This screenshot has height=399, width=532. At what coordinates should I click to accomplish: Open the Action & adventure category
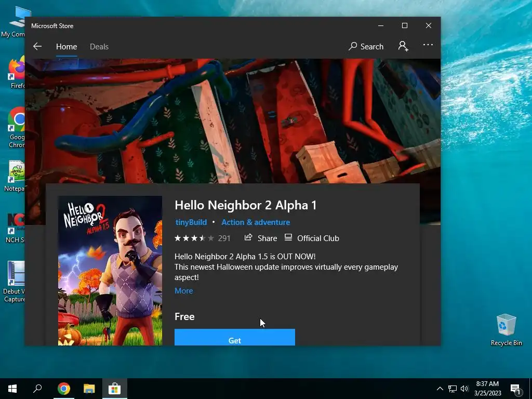coord(256,222)
